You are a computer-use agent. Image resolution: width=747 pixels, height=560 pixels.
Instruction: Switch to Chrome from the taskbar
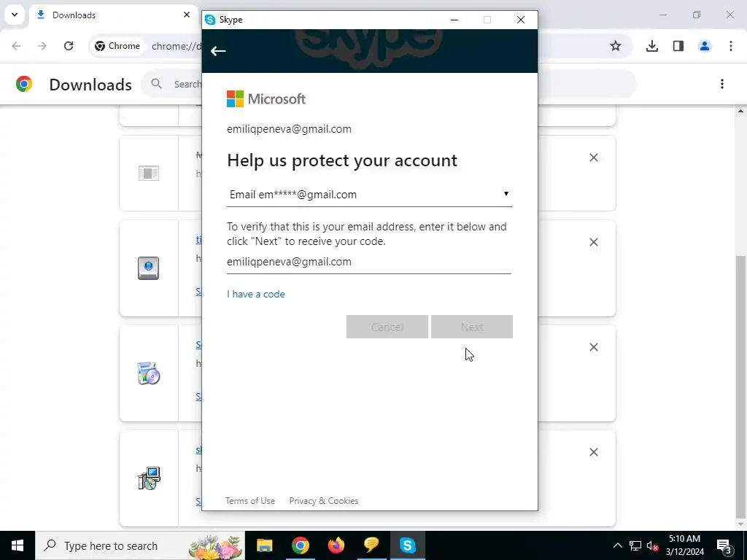pos(300,545)
